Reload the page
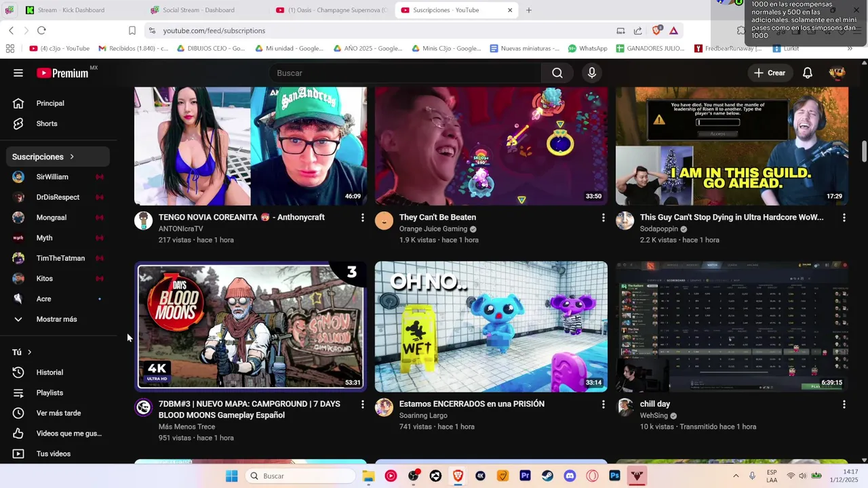The image size is (868, 488). pos(41,30)
